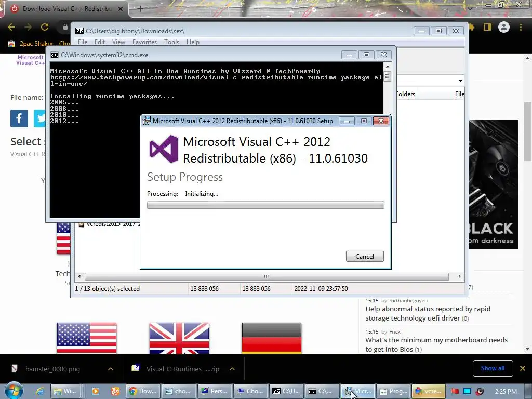
Task: Click Chrome forward arrow
Action: 28,27
